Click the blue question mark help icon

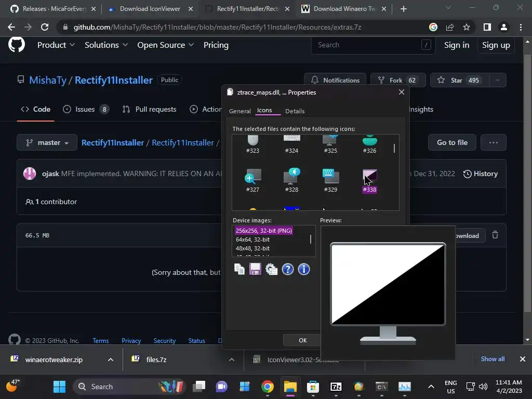(288, 270)
